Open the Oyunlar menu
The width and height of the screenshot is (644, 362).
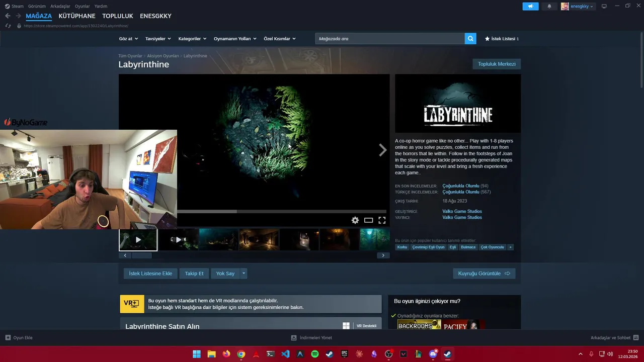click(82, 6)
